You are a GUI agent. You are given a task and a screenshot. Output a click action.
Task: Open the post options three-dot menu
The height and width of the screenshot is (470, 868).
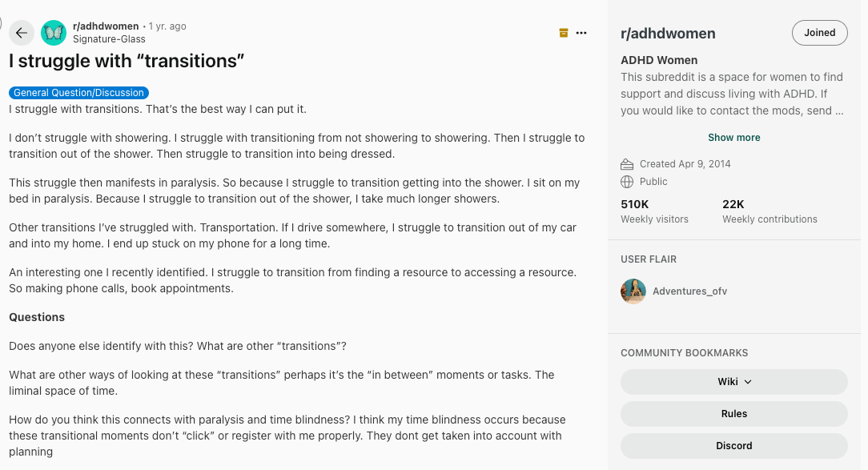tap(581, 32)
